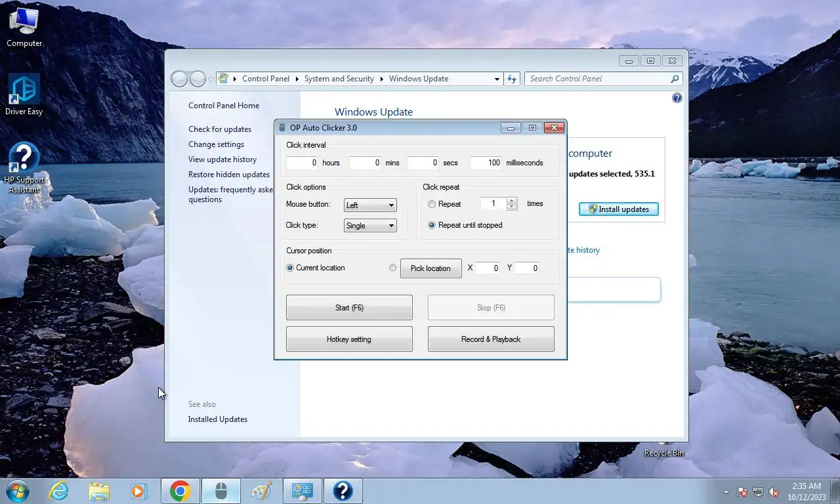840x504 pixels.
Task: Go forward in the Control Panel window
Action: 198,79
